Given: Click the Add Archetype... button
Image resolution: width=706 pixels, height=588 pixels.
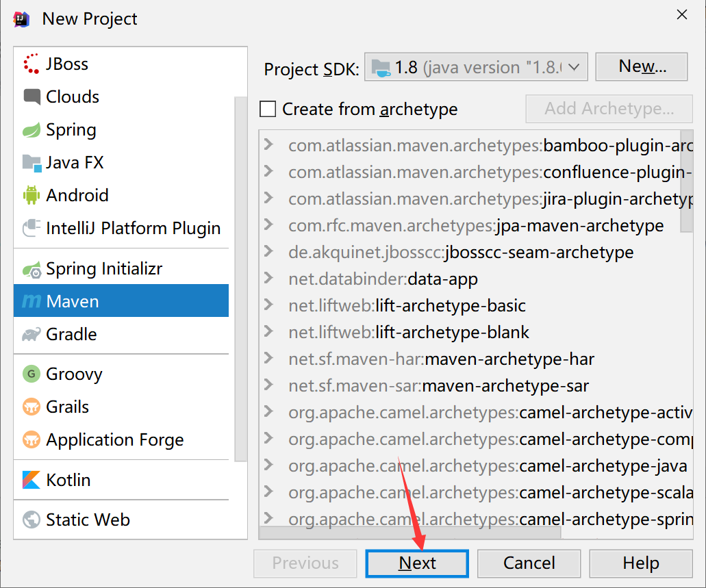Looking at the screenshot, I should click(609, 109).
